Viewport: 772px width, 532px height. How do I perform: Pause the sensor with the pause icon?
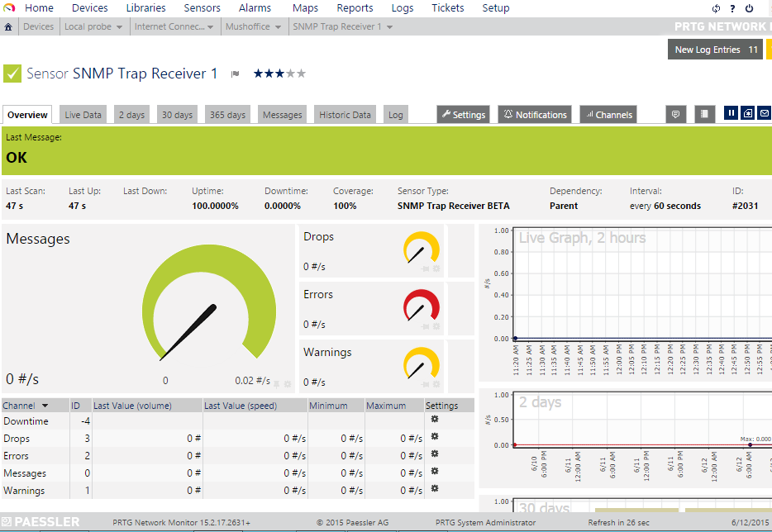[731, 113]
